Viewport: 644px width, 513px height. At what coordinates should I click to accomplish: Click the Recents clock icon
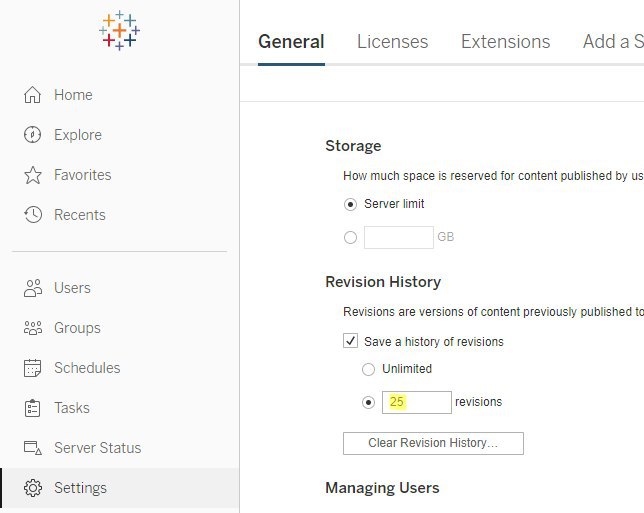[32, 215]
